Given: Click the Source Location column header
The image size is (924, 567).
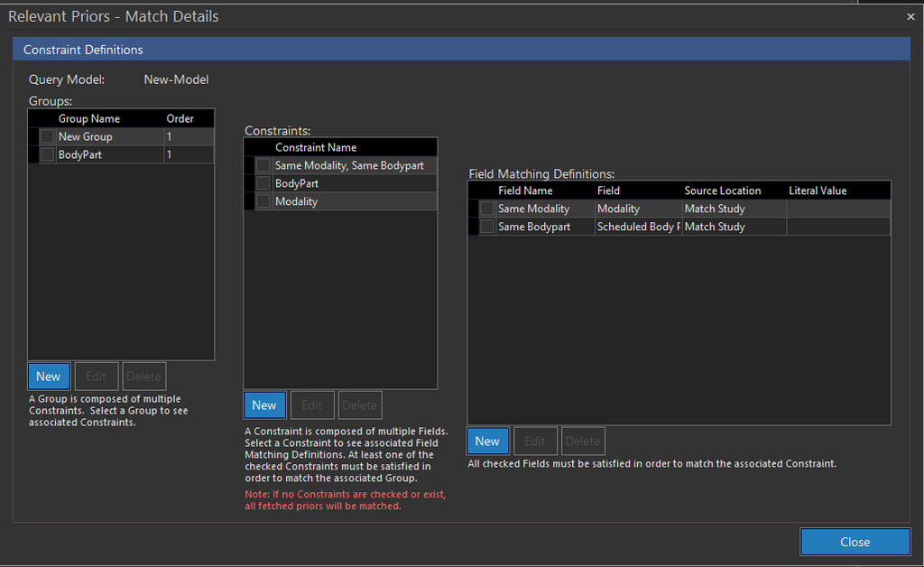Looking at the screenshot, I should [x=723, y=191].
